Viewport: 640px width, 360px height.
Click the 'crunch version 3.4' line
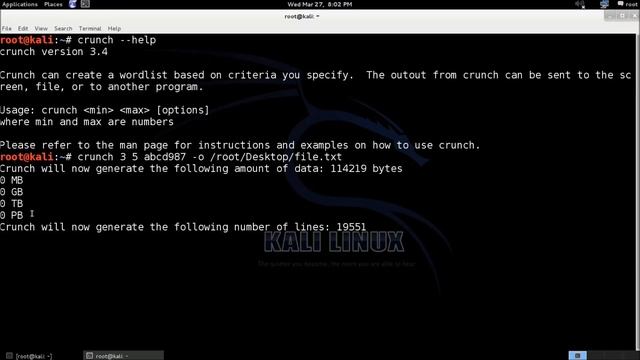pyautogui.click(x=54, y=52)
